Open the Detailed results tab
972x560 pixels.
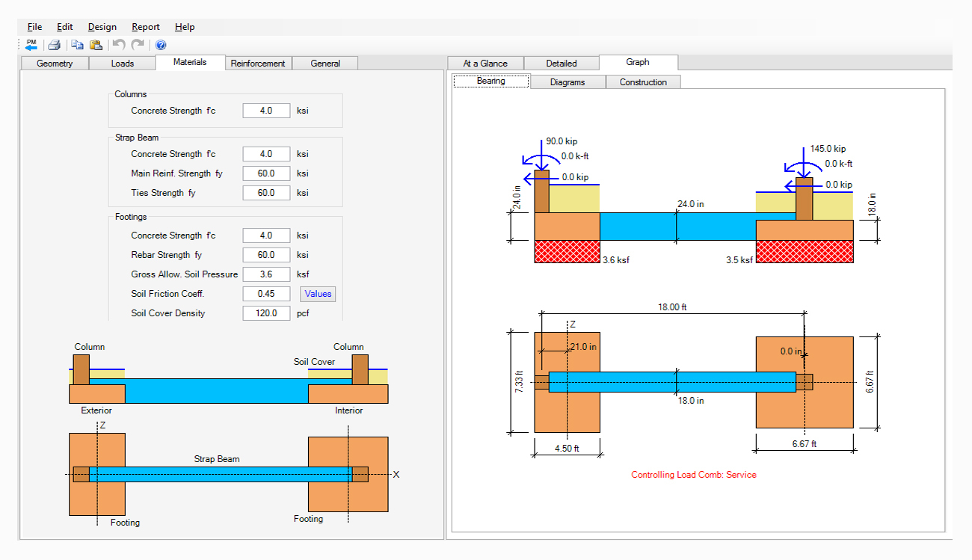[562, 64]
